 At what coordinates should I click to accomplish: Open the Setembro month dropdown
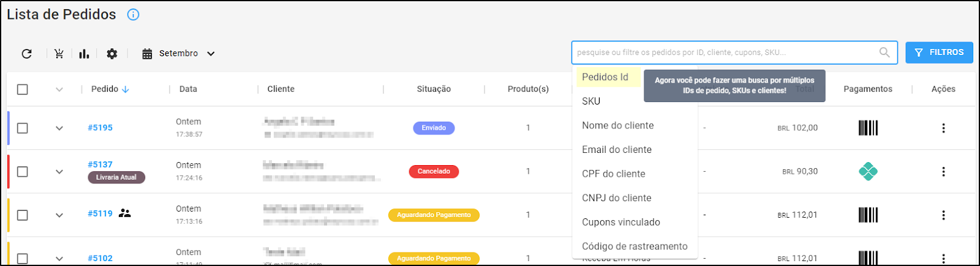[178, 54]
